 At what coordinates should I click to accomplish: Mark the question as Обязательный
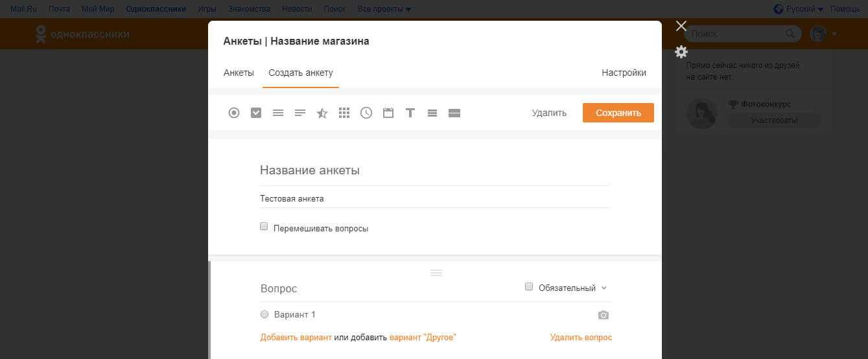(529, 287)
